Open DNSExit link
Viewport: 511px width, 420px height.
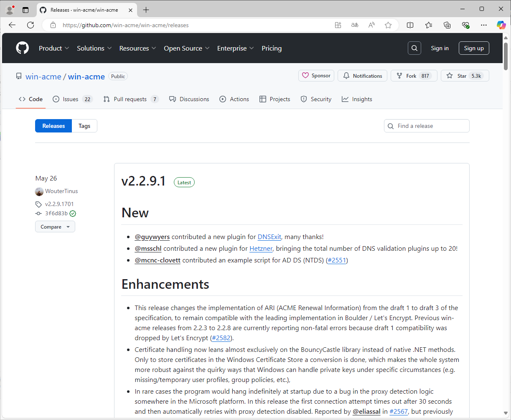click(269, 237)
